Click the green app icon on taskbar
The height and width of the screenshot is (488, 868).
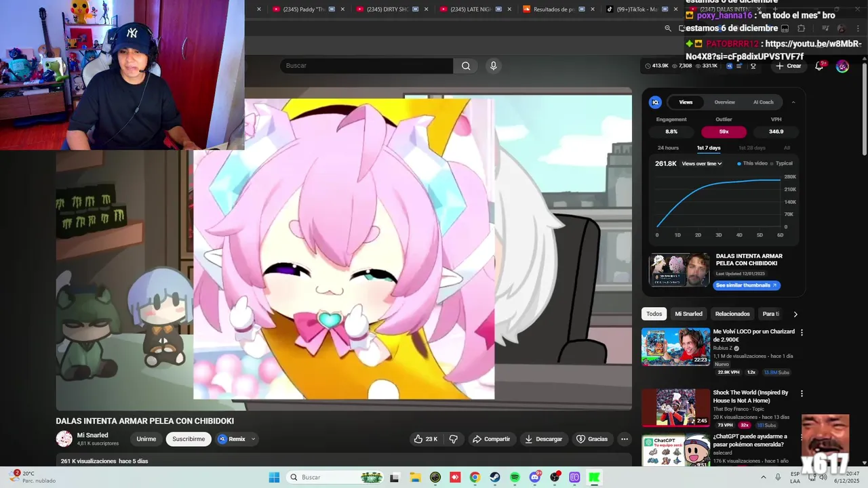pyautogui.click(x=594, y=477)
